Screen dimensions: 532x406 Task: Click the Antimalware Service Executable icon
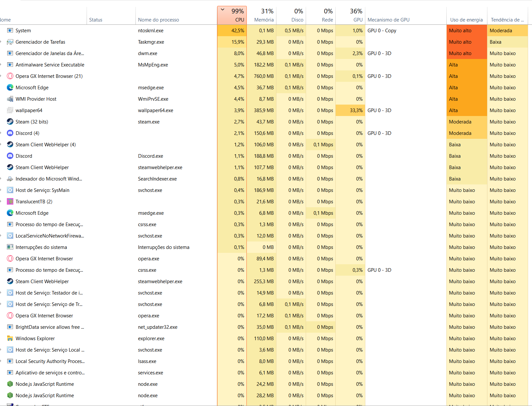pyautogui.click(x=10, y=65)
